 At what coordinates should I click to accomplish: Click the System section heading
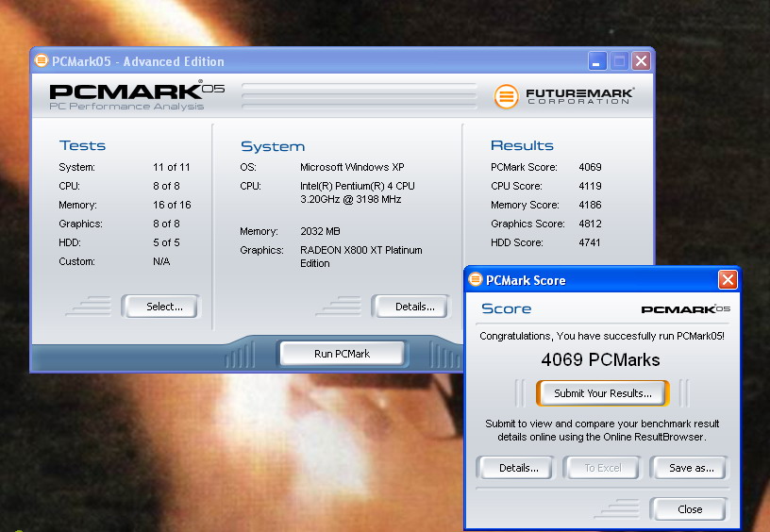tap(273, 146)
